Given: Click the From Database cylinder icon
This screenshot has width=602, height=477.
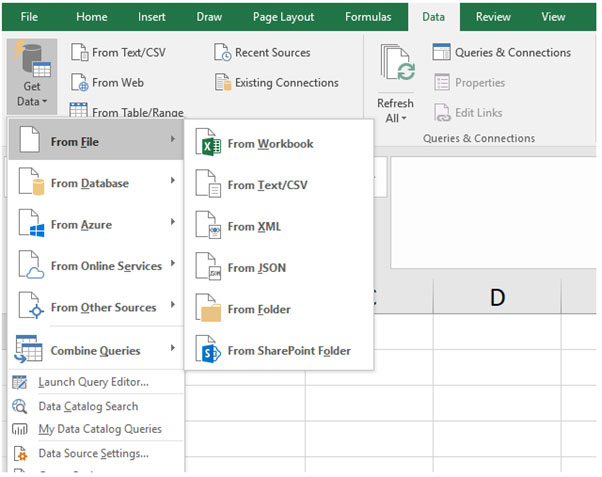Looking at the screenshot, I should (31, 182).
